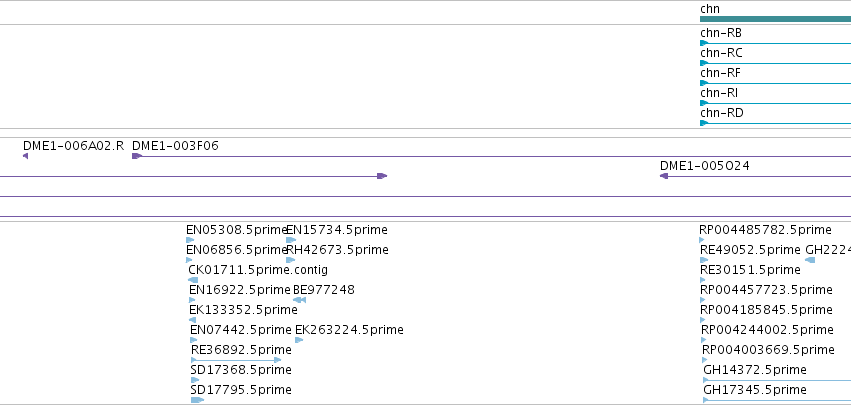Image resolution: width=851 pixels, height=405 pixels.
Task: Click the RE36892.5prime spliced EST line
Action: pyautogui.click(x=236, y=360)
